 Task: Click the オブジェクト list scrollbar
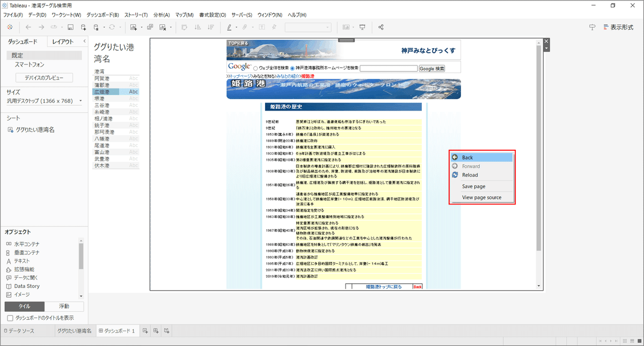(x=81, y=256)
